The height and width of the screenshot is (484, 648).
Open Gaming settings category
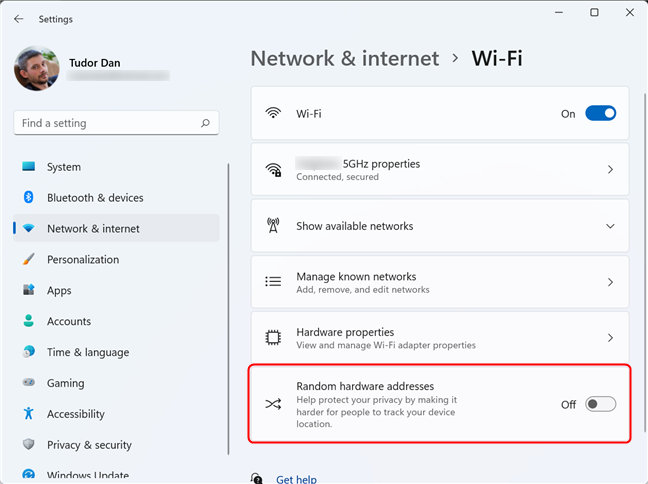[116, 383]
